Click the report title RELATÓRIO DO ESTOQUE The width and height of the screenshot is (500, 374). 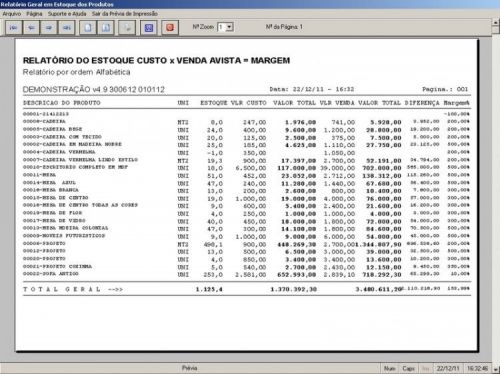[x=156, y=60]
